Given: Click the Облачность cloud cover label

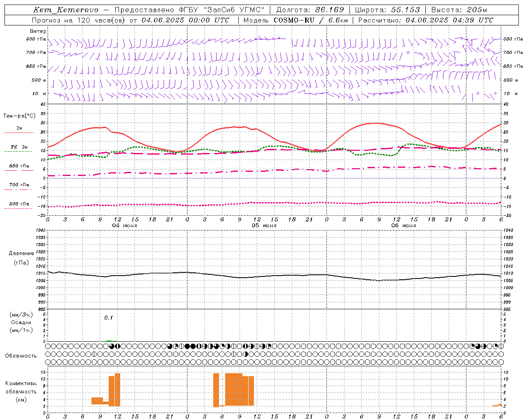Looking at the screenshot, I should [x=21, y=356].
